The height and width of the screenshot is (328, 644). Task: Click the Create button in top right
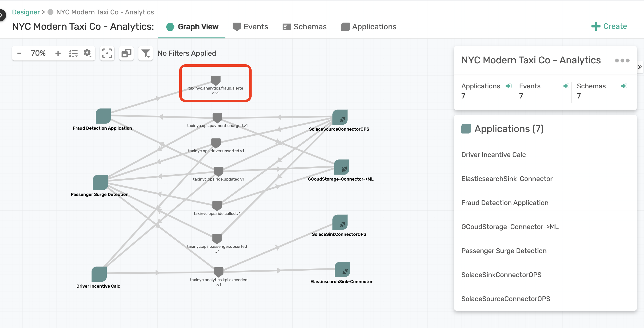click(x=609, y=26)
